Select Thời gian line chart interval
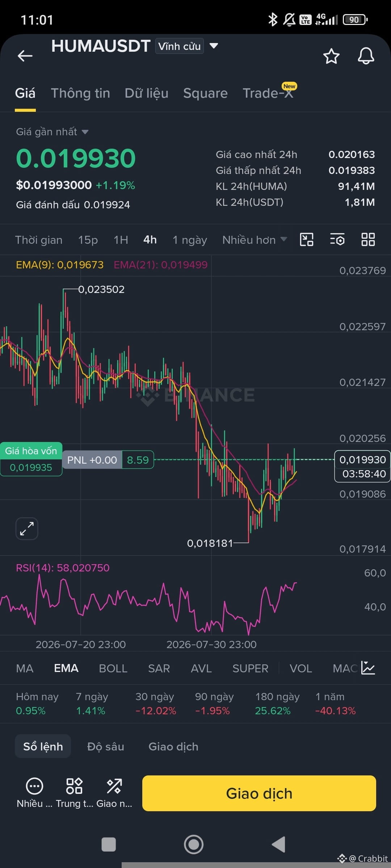391x868 pixels. 39,240
